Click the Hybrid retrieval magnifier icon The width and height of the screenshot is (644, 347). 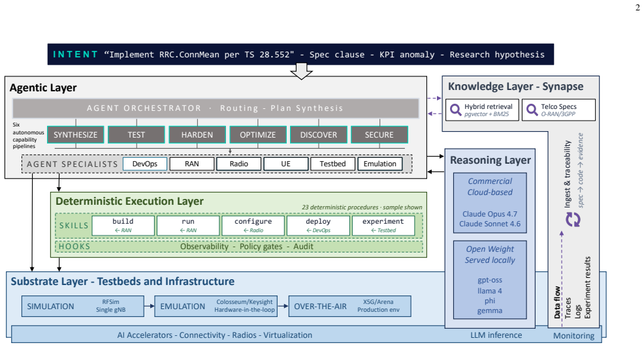pos(455,110)
